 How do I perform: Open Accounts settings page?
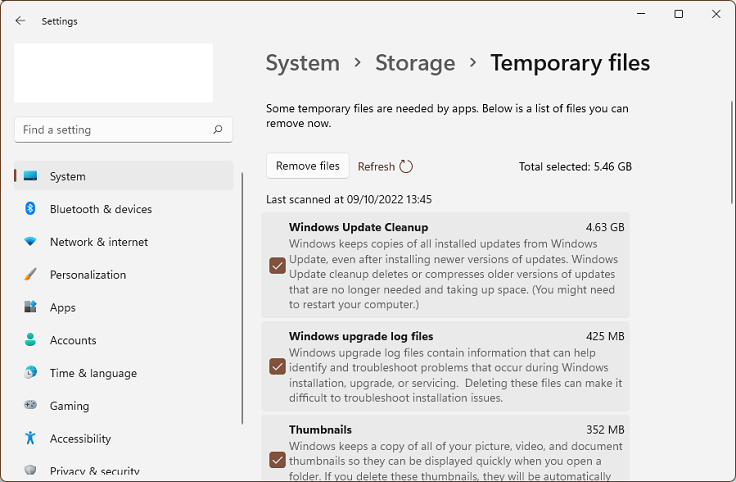[x=123, y=340]
